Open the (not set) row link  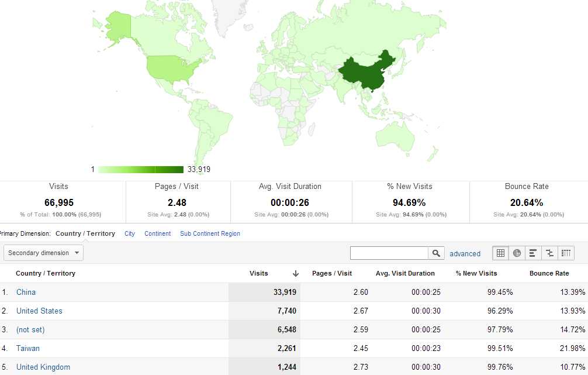point(30,329)
